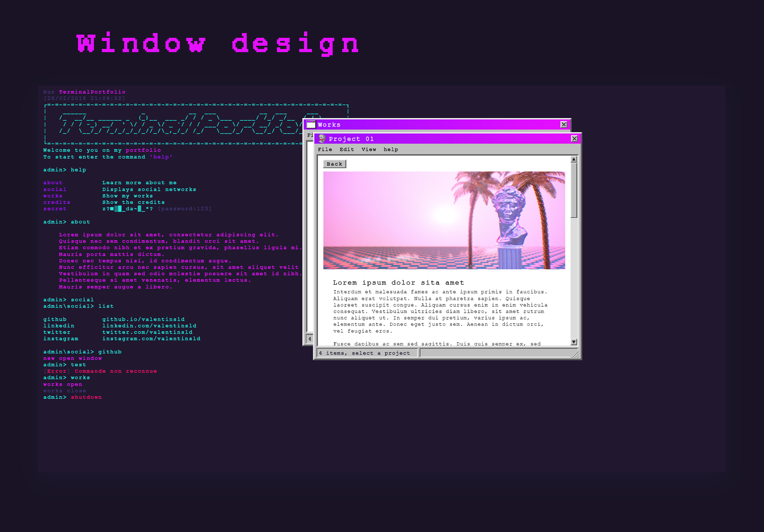Click the vertical scrollbar thumb
This screenshot has width=764, height=532.
coord(574,190)
